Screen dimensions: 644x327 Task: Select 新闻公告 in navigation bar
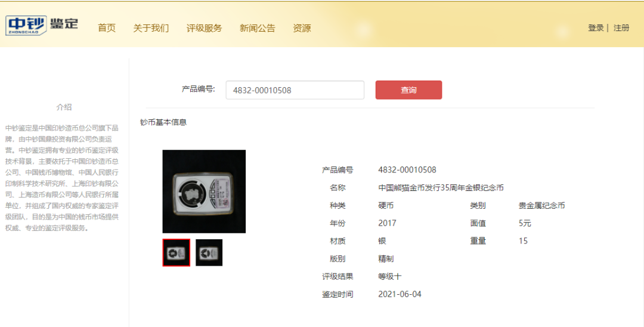point(258,28)
